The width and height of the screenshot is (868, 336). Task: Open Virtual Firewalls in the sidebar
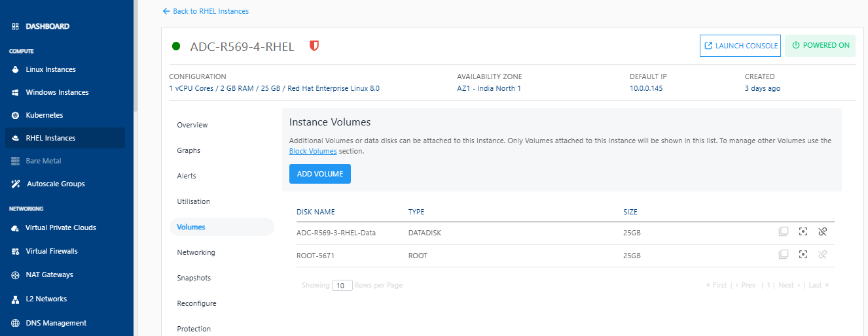pyautogui.click(x=52, y=251)
